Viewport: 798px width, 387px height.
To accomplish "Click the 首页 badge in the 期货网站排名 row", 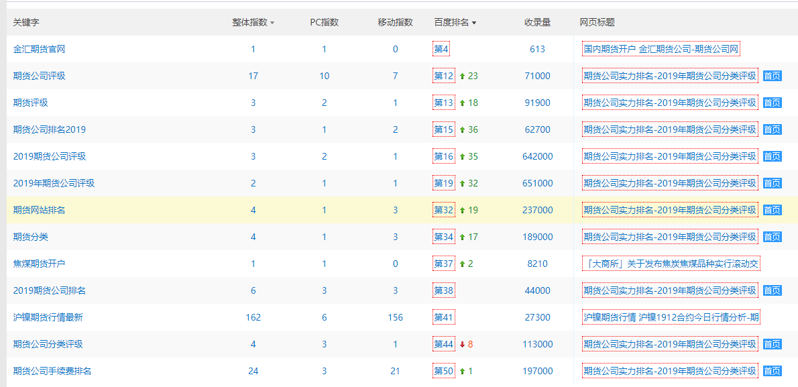I will (772, 210).
